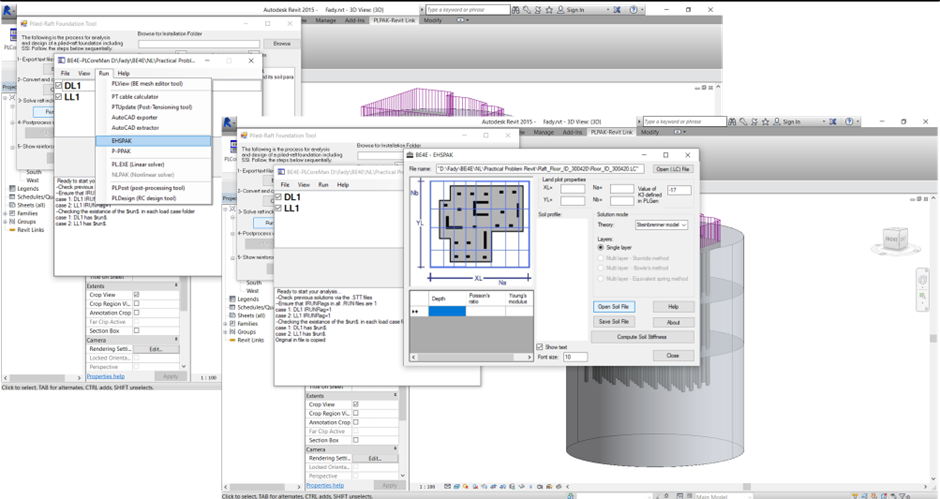940x499 pixels.
Task: Click the About button in EHSPAK dialog
Action: pos(673,322)
